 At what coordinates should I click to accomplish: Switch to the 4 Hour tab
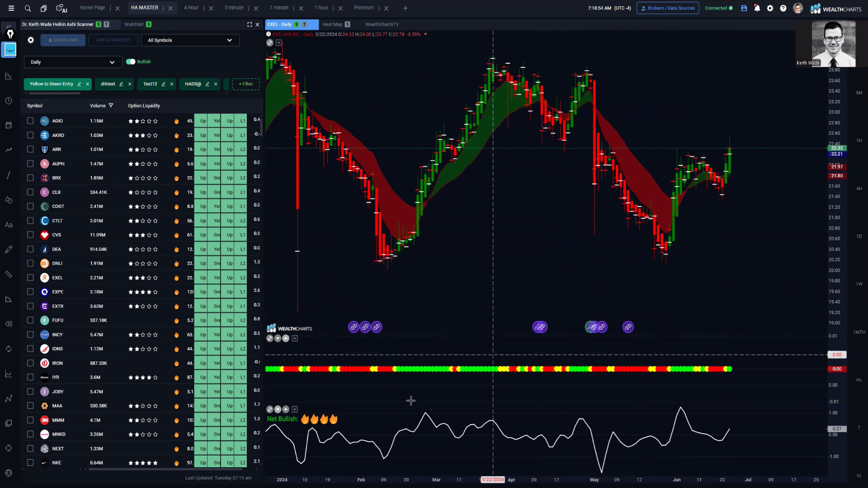[191, 8]
